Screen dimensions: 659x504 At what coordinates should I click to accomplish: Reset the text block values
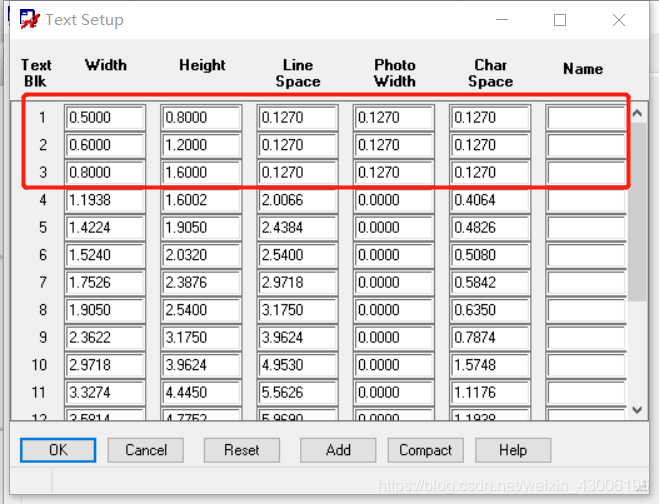(241, 450)
